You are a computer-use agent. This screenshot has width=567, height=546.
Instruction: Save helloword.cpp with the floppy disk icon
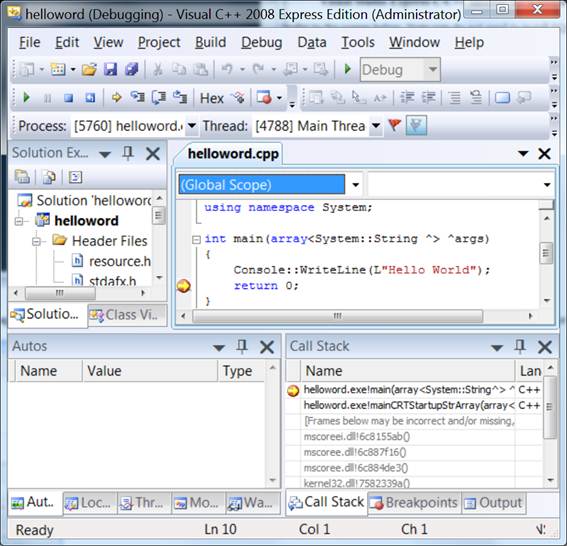point(110,69)
